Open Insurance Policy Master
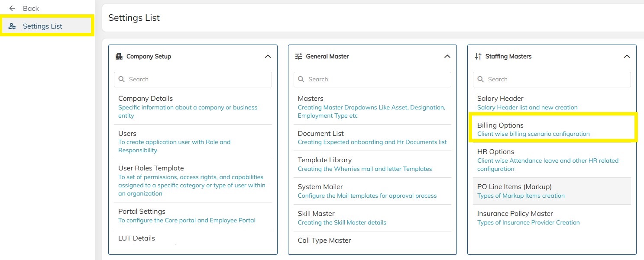Screen dimensions: 644x260 515,214
